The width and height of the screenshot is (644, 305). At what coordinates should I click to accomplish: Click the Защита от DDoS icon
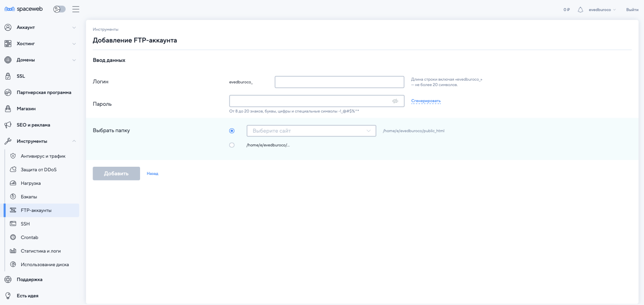pyautogui.click(x=13, y=170)
